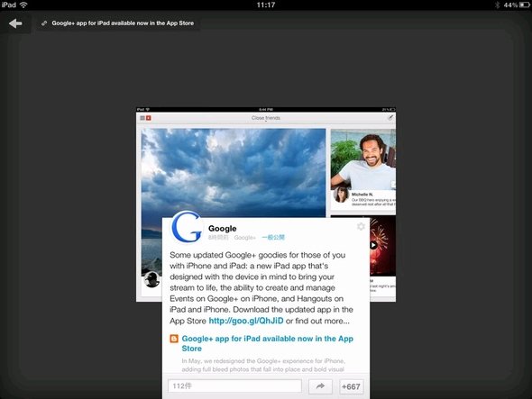This screenshot has height=399, width=532.
Task: Tap the Google+ source label under Google
Action: pyautogui.click(x=244, y=238)
